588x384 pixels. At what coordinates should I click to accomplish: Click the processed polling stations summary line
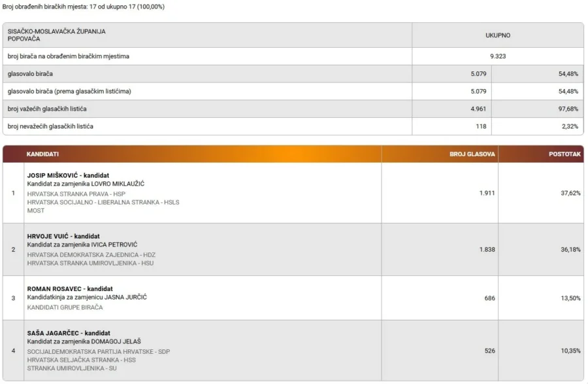83,7
